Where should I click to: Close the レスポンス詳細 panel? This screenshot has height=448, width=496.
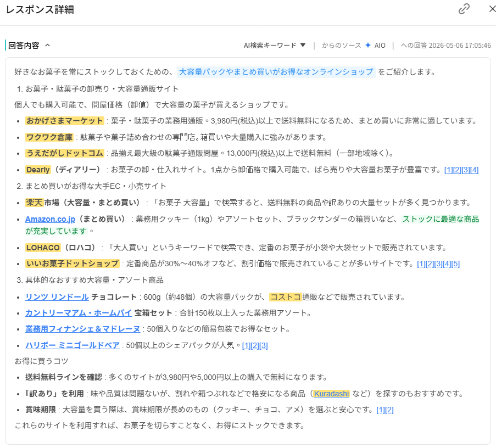[x=492, y=9]
